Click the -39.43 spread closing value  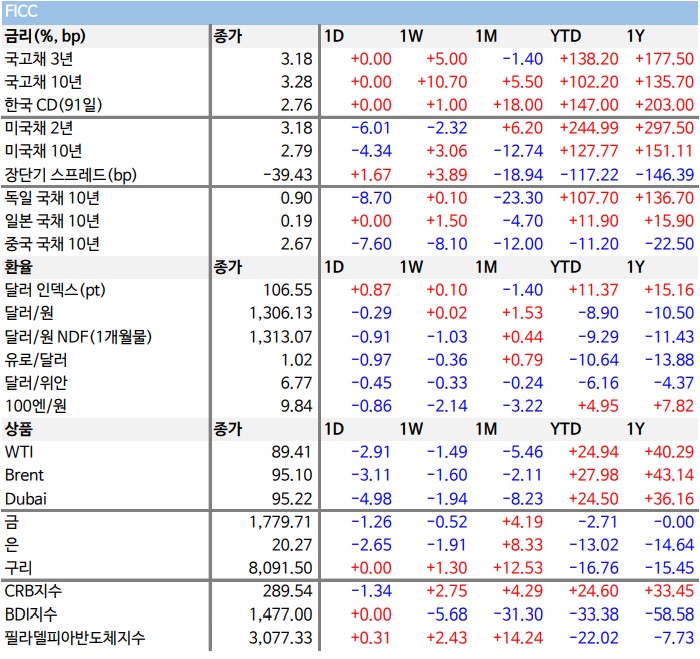point(288,175)
